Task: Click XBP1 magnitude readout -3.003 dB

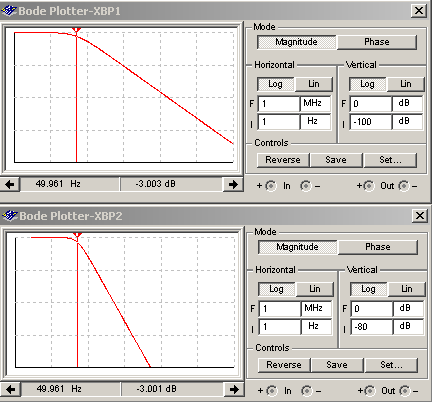Action: point(171,184)
